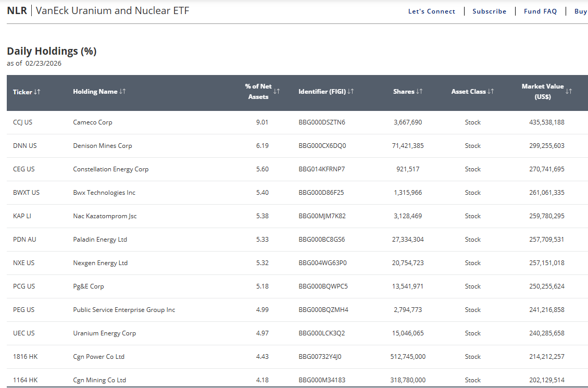Click the Shares column header label
This screenshot has height=388, width=588.
[x=404, y=92]
